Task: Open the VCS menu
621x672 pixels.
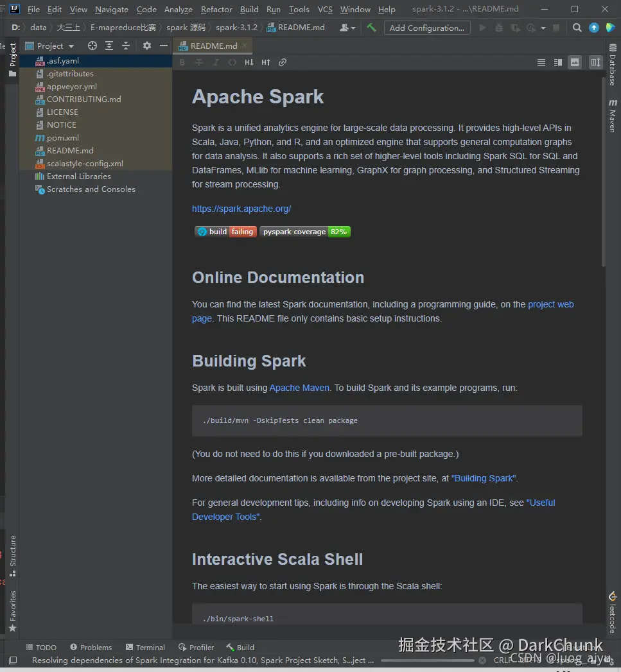Action: (325, 10)
